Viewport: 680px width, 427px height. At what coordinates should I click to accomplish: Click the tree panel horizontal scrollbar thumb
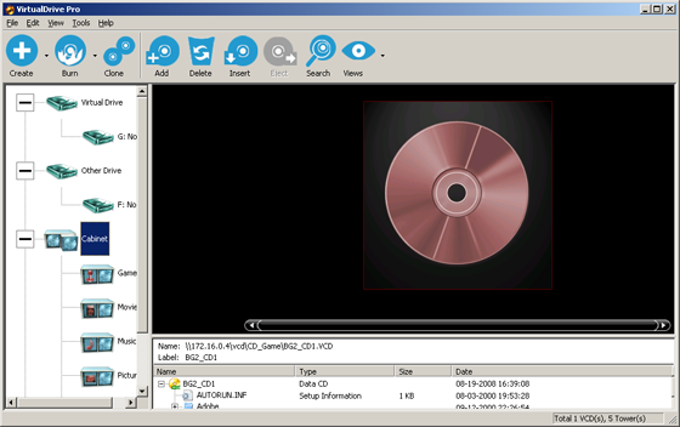pyautogui.click(x=65, y=402)
